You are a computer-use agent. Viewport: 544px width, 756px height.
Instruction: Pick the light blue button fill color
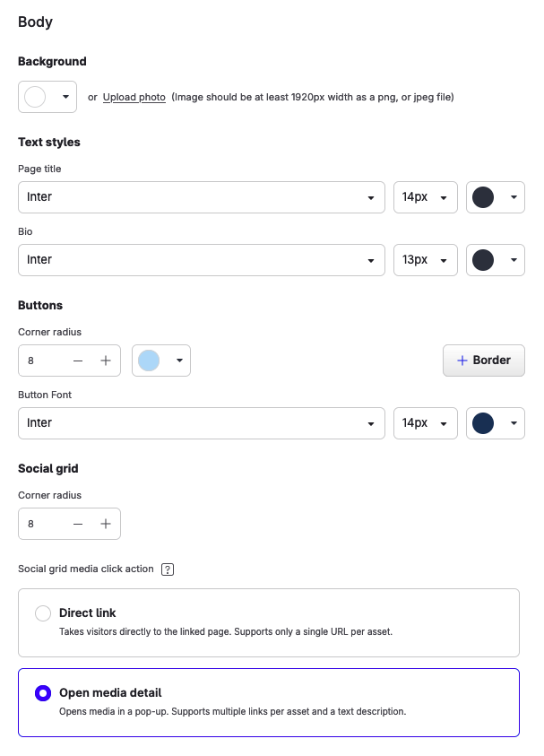160,361
